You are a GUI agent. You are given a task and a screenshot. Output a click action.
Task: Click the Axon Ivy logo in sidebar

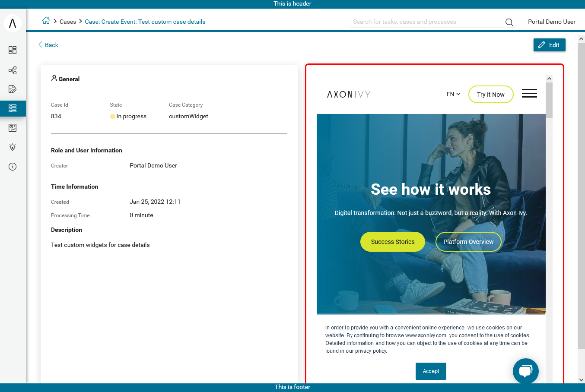click(x=13, y=23)
